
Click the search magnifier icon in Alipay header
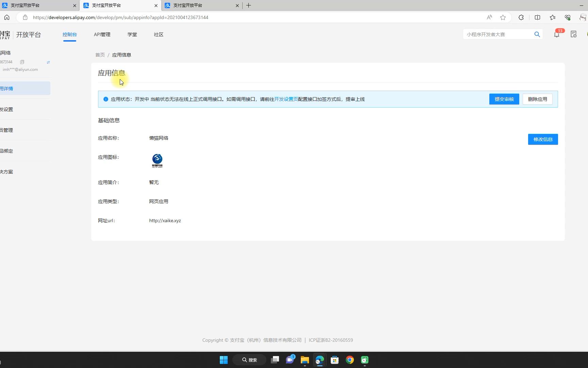[537, 34]
